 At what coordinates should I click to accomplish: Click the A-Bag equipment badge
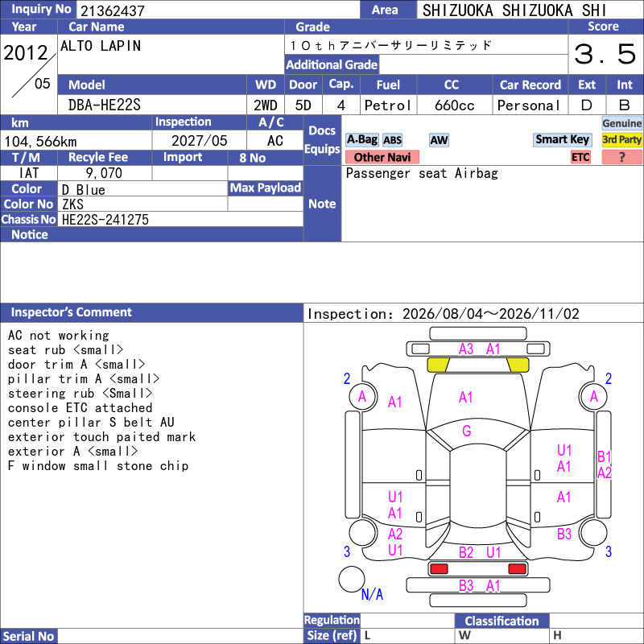click(361, 140)
